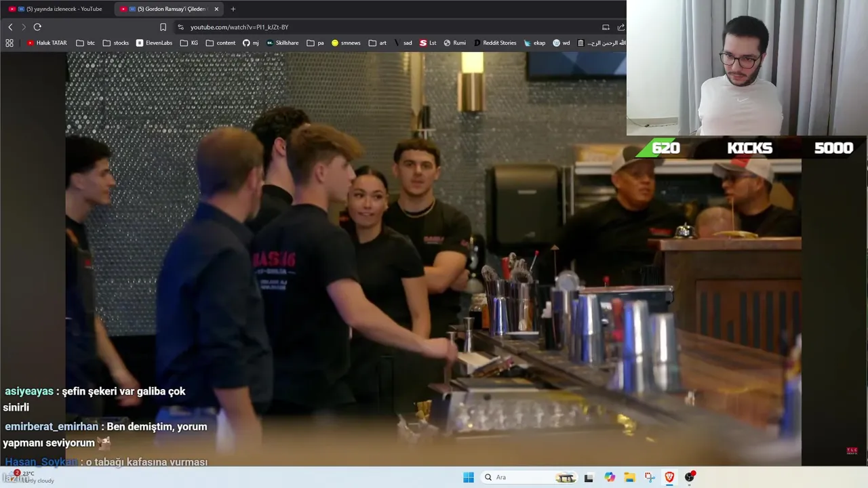This screenshot has height=488, width=868.
Task: Open a new browser tab
Action: click(233, 9)
